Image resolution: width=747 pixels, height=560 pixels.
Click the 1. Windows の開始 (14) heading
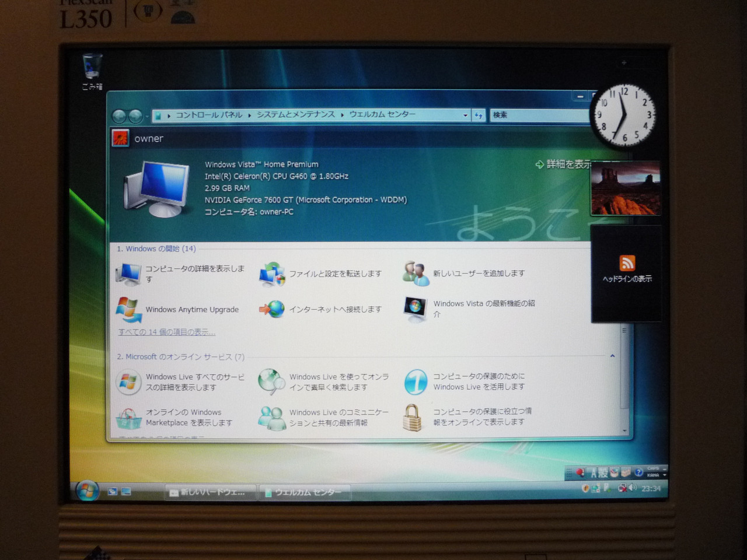156,249
